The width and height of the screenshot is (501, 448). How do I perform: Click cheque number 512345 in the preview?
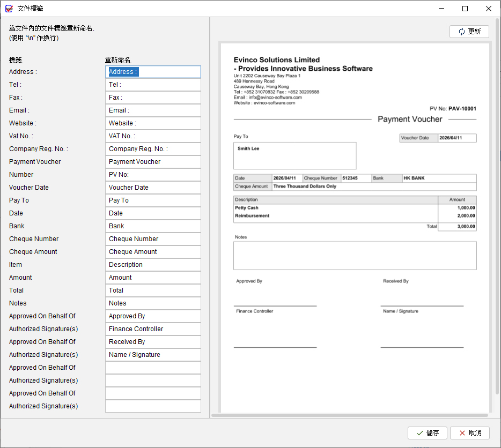click(x=350, y=178)
